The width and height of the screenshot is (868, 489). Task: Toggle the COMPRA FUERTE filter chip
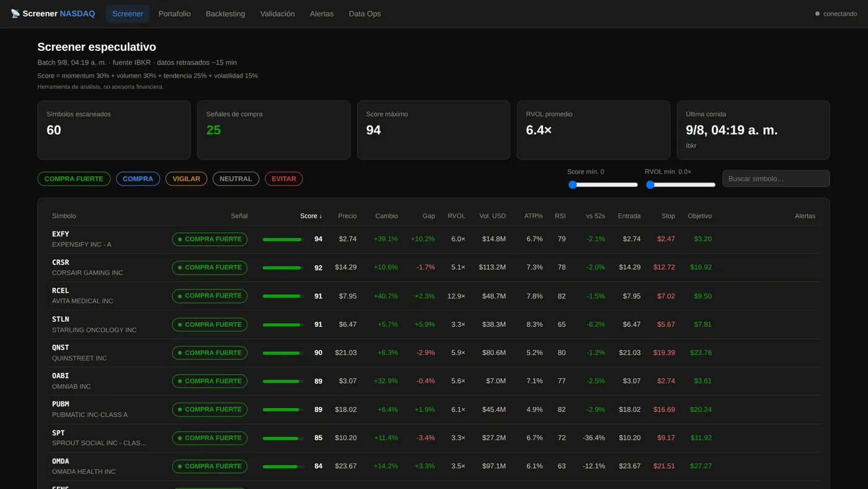[74, 179]
